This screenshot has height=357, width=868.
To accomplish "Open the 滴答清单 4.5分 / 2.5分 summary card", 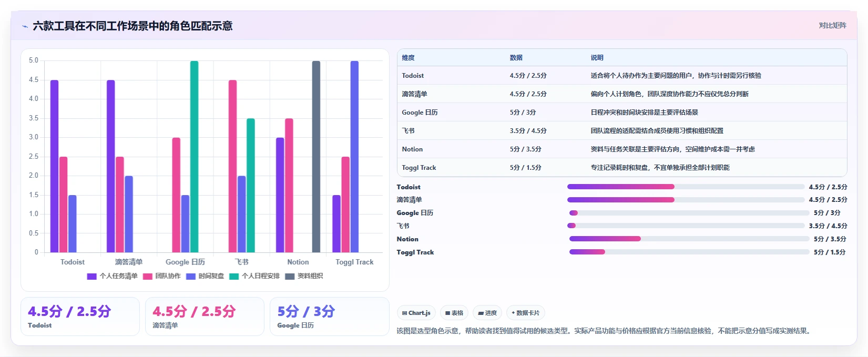I will tap(205, 317).
